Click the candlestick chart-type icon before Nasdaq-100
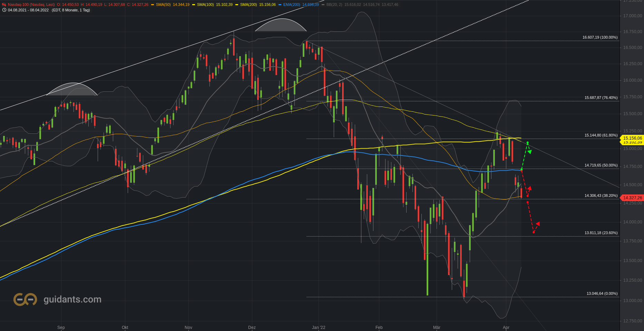 tap(4, 4)
